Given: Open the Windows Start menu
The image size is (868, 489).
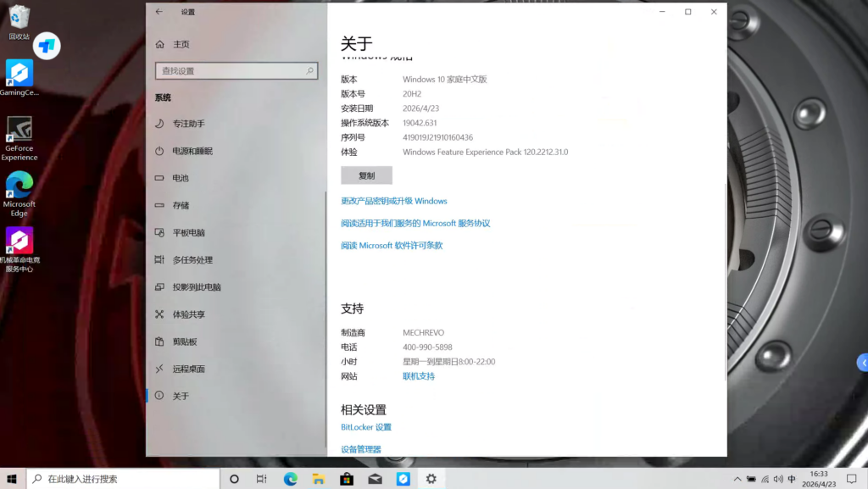Looking at the screenshot, I should 12,479.
